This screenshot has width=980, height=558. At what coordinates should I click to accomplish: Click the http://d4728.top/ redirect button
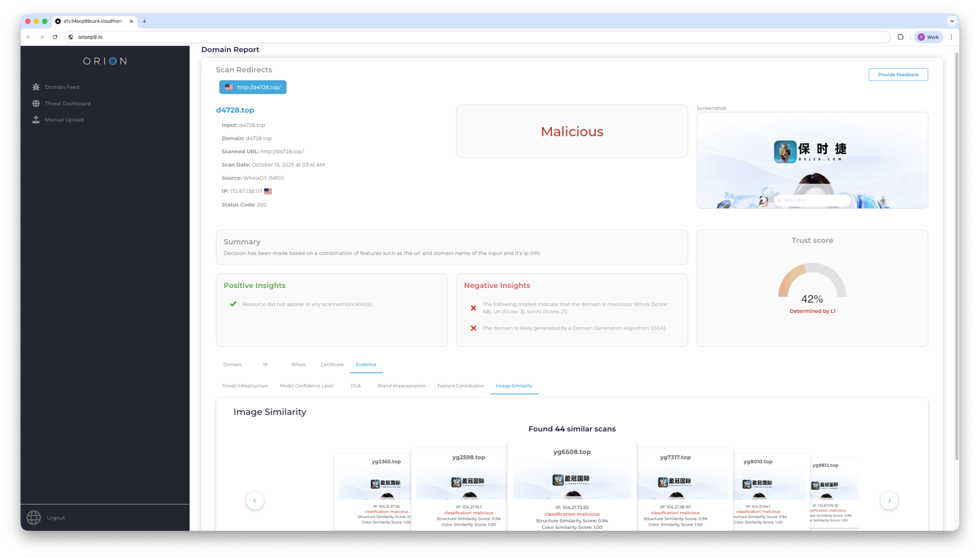pyautogui.click(x=252, y=87)
